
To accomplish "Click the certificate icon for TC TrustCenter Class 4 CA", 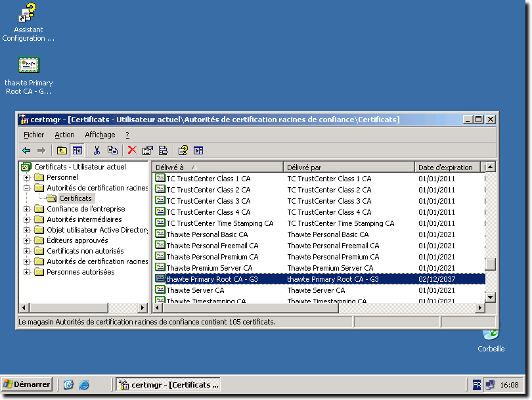I will (x=160, y=211).
